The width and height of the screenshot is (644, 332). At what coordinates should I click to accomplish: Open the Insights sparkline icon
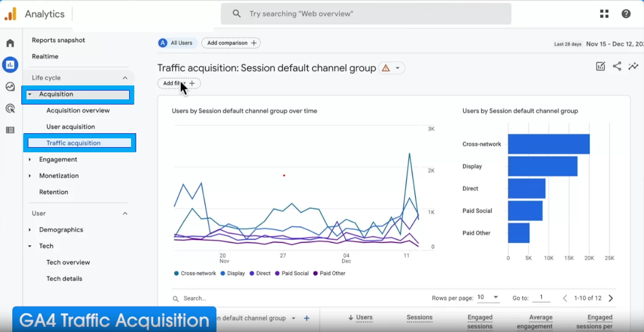(x=633, y=66)
